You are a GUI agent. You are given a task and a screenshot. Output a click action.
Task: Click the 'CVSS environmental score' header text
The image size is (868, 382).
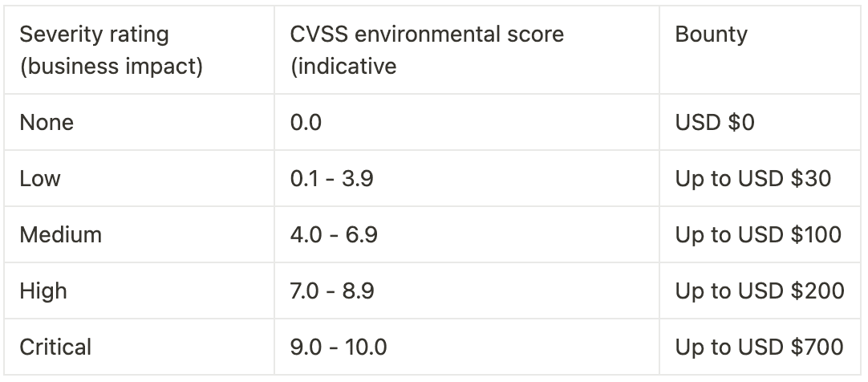427,35
